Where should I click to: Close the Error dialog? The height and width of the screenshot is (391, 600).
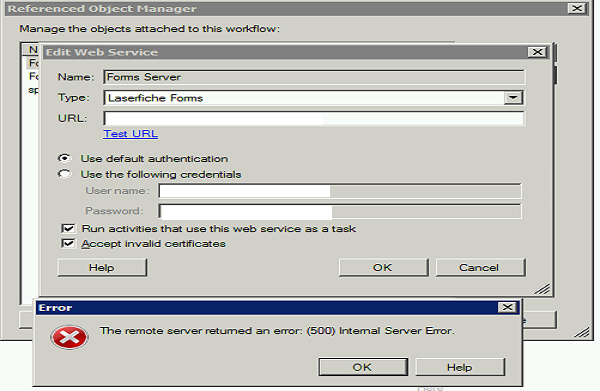pos(508,307)
